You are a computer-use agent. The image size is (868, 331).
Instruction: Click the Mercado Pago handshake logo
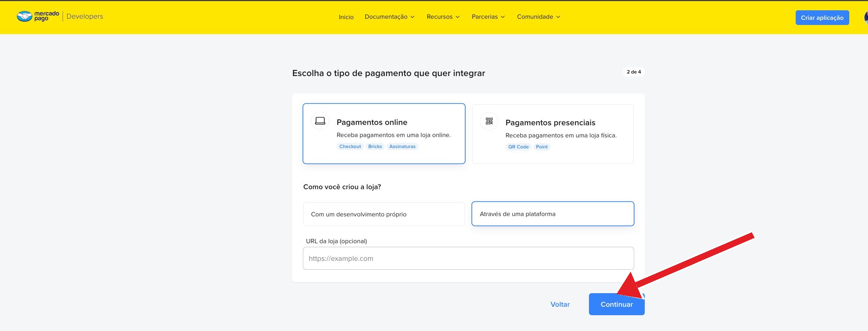[x=38, y=16]
